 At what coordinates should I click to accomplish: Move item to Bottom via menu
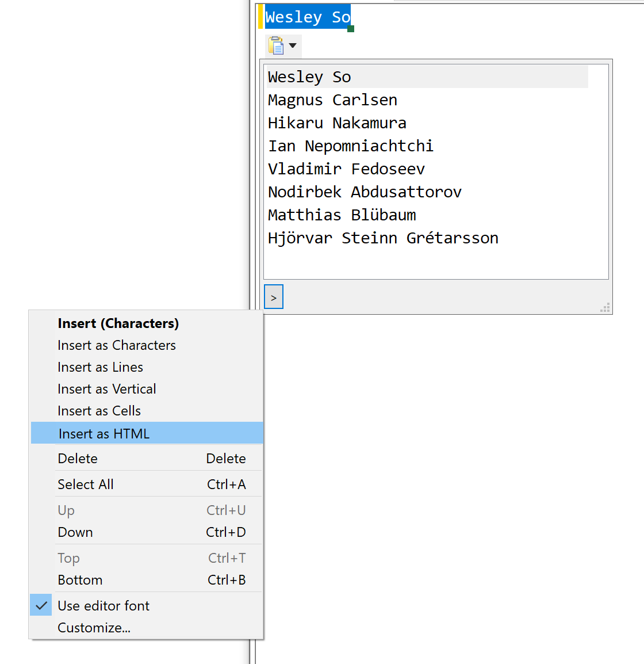coord(147,580)
